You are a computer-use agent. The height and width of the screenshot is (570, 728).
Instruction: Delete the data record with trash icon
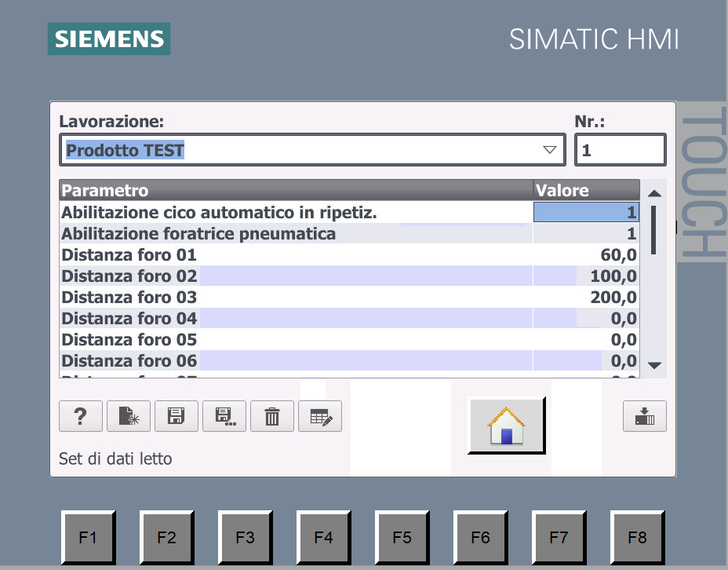tap(272, 416)
